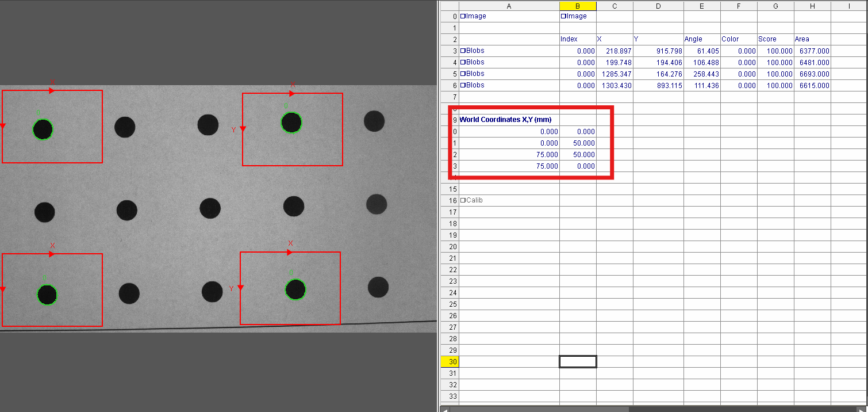This screenshot has width=868, height=412.
Task: Click the Image reference icon in cell B0
Action: tap(564, 16)
